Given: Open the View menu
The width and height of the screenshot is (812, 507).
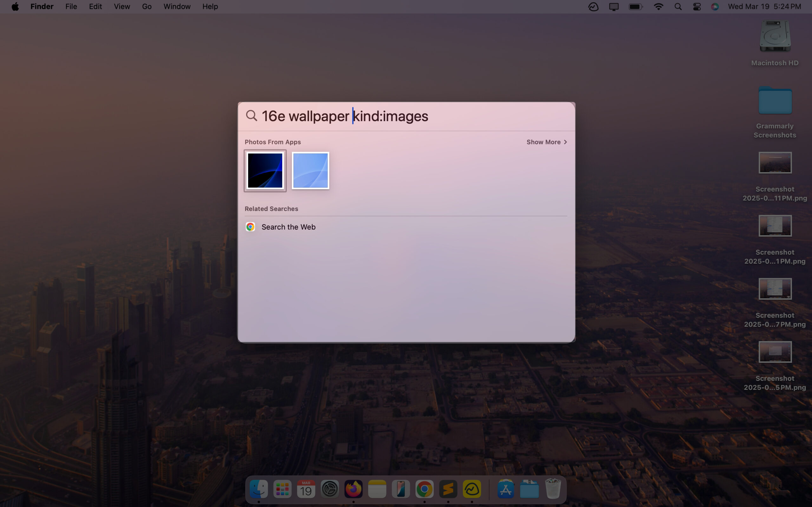Looking at the screenshot, I should (x=121, y=7).
